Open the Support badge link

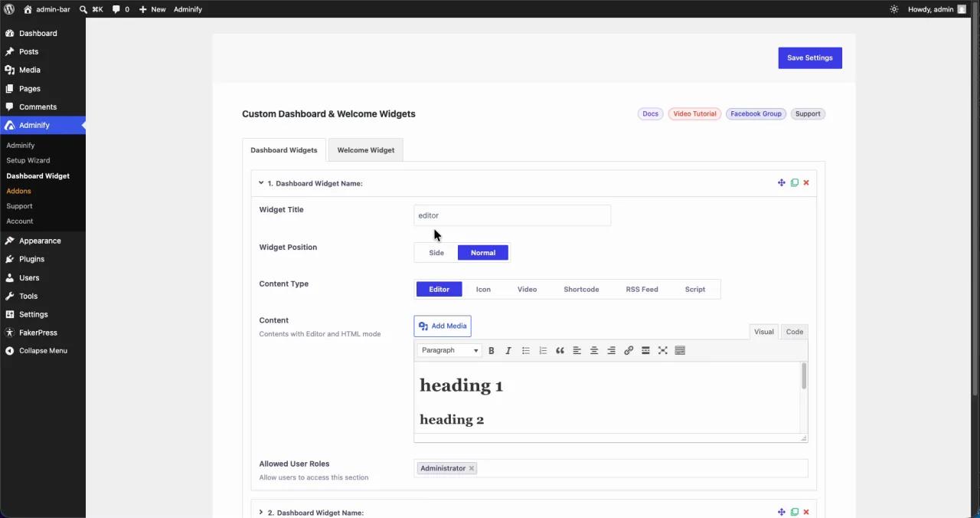pos(808,113)
